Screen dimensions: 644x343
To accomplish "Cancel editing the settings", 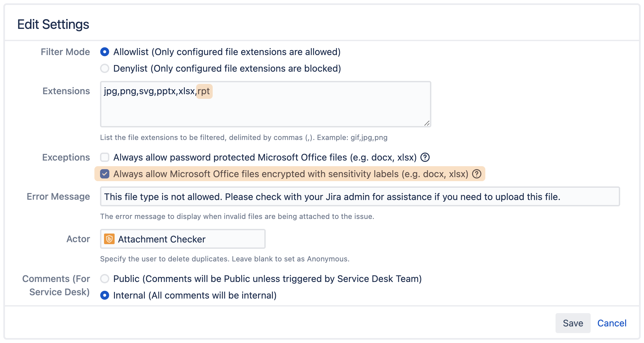I will coord(612,323).
